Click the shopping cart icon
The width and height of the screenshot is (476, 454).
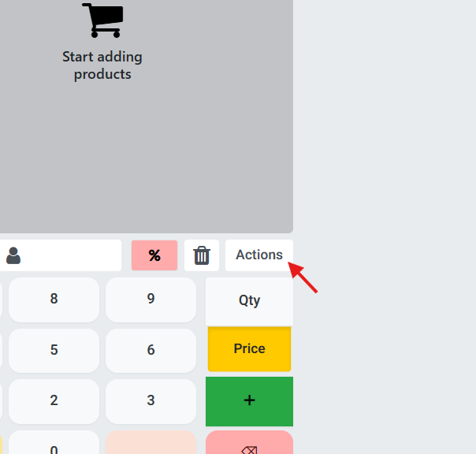click(x=102, y=20)
